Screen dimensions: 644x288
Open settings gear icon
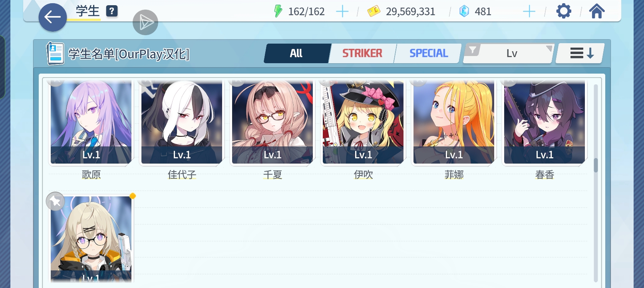tap(564, 11)
